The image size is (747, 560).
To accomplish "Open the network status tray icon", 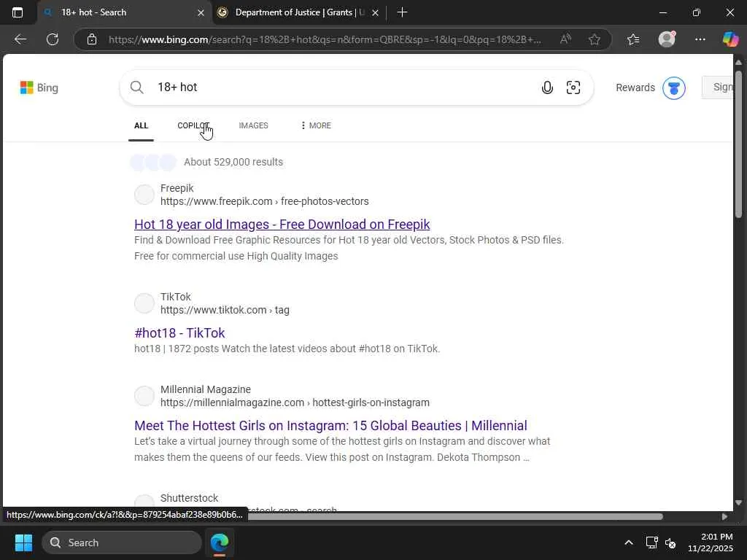I will pos(651,542).
